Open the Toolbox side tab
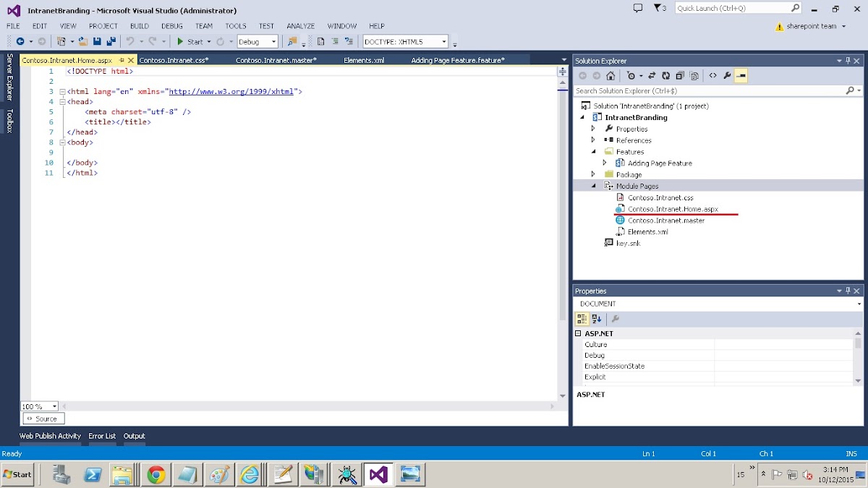The image size is (868, 488). point(9,121)
